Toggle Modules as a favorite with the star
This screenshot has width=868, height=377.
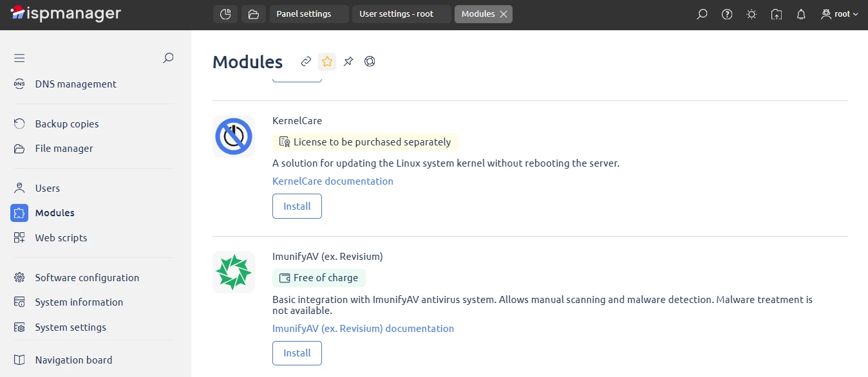[x=327, y=61]
